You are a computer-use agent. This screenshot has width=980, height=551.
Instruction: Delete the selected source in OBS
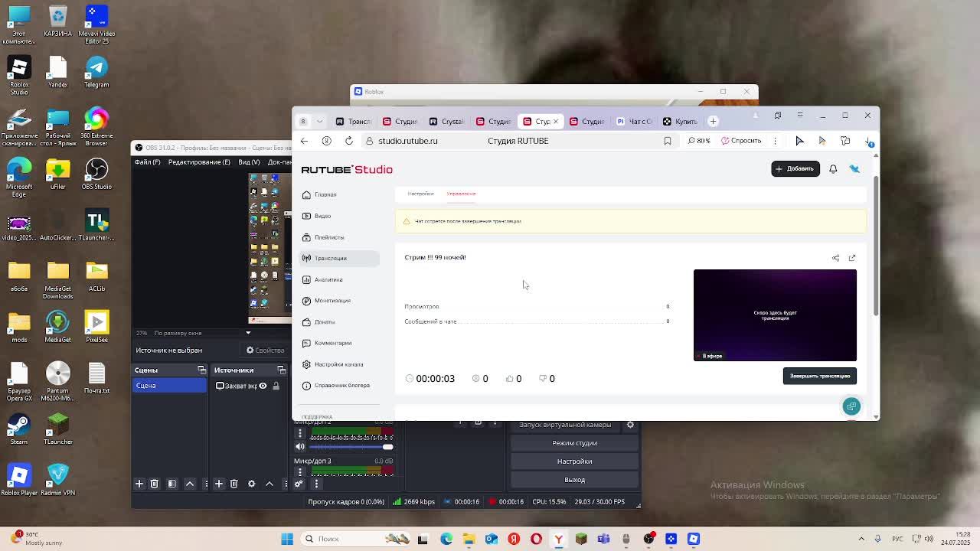[x=234, y=484]
